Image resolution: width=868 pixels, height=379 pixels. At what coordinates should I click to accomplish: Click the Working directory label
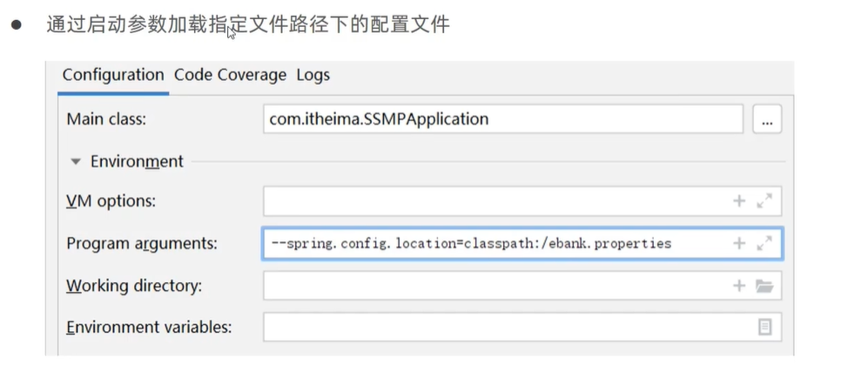point(134,286)
